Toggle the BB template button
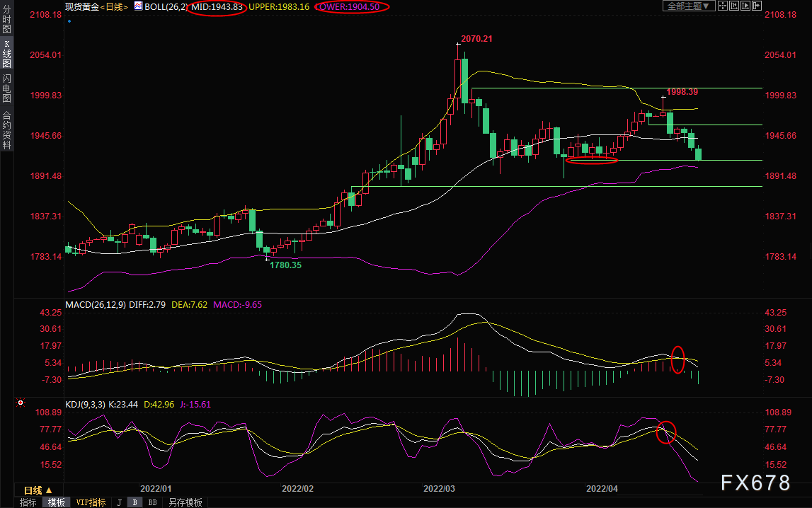This screenshot has width=812, height=508. coord(152,502)
